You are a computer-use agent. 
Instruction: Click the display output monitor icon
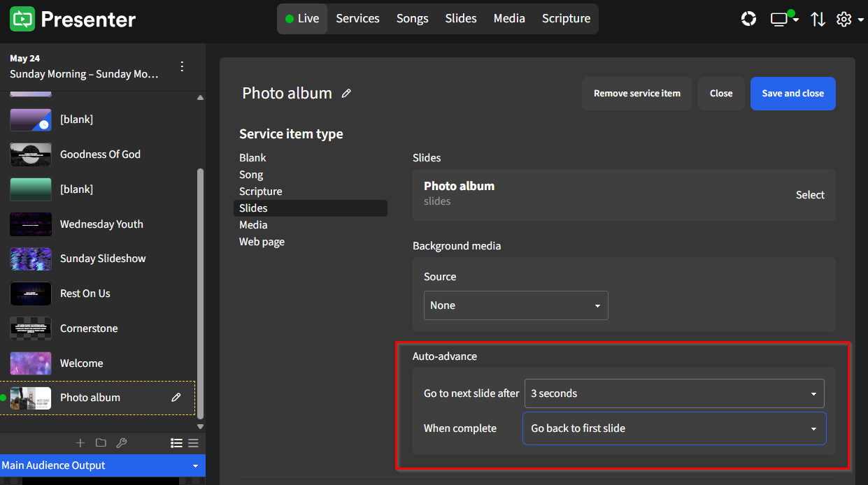click(x=779, y=19)
